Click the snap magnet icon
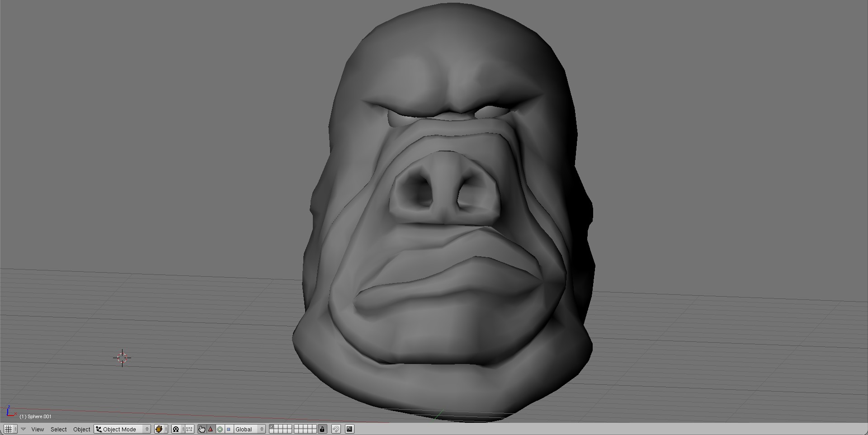Screen dimensions: 868x435 [336, 429]
